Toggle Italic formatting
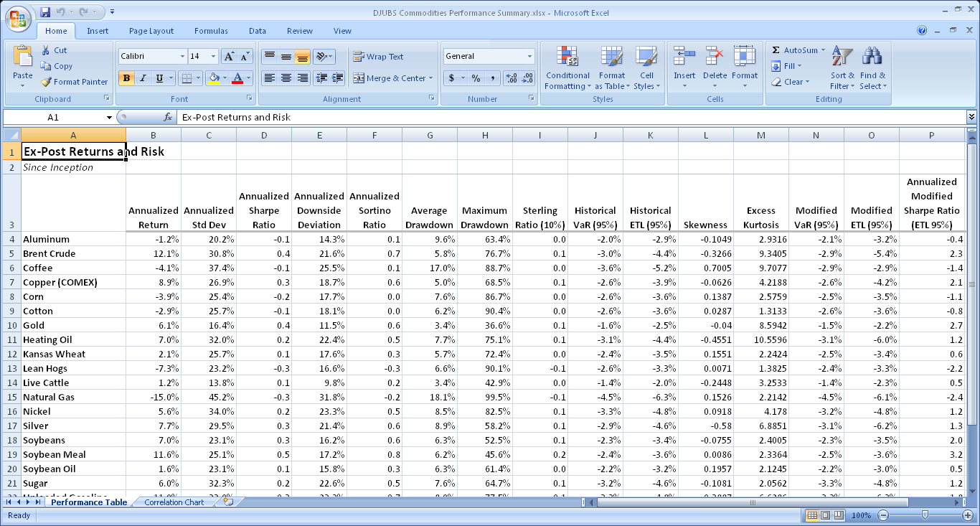The image size is (980, 526). [143, 78]
